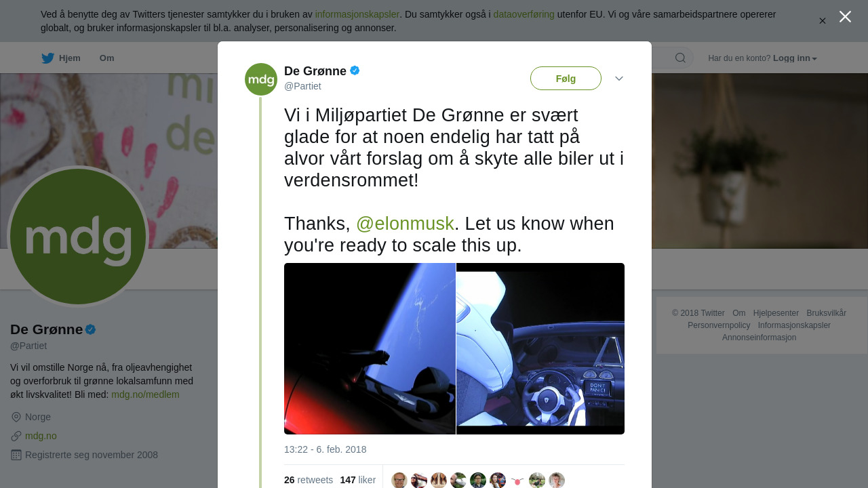View the 147 liker list
Image resolution: width=868 pixels, height=488 pixels.
click(358, 480)
